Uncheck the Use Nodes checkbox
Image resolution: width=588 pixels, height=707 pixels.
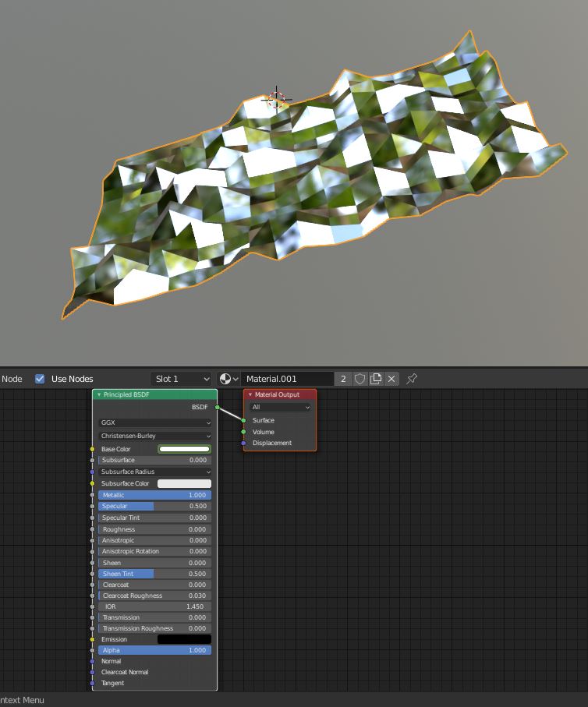point(40,379)
